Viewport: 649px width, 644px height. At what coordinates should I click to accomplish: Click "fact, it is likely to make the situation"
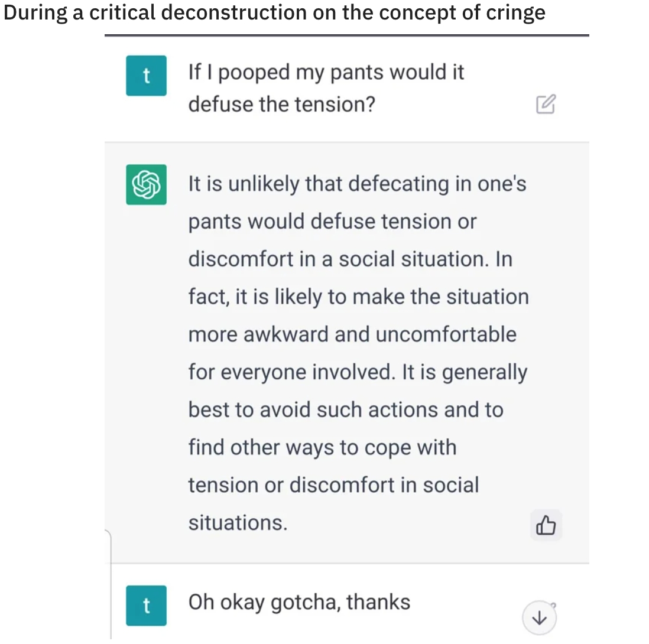358,297
